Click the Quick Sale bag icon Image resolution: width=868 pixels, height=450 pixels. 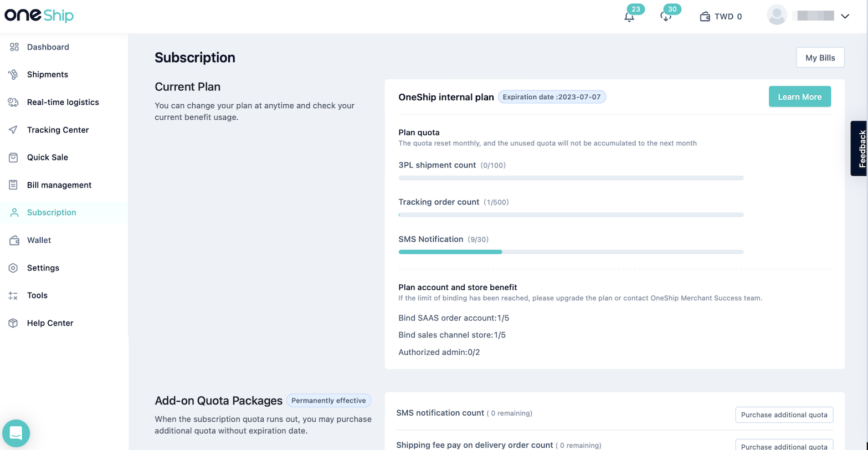14,157
